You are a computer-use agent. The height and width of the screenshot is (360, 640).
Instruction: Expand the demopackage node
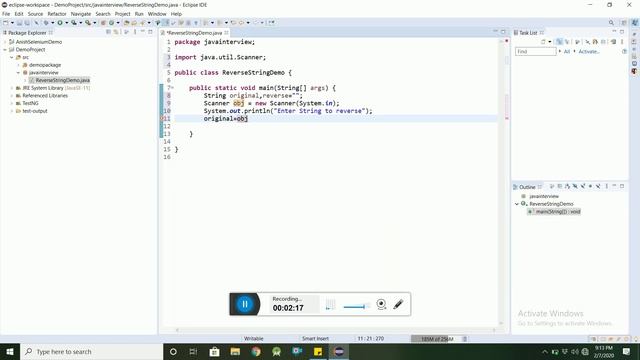pos(18,65)
